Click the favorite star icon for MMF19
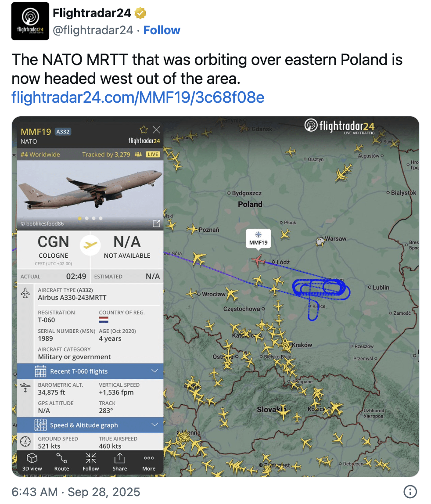Image resolution: width=431 pixels, height=504 pixels. tap(143, 130)
